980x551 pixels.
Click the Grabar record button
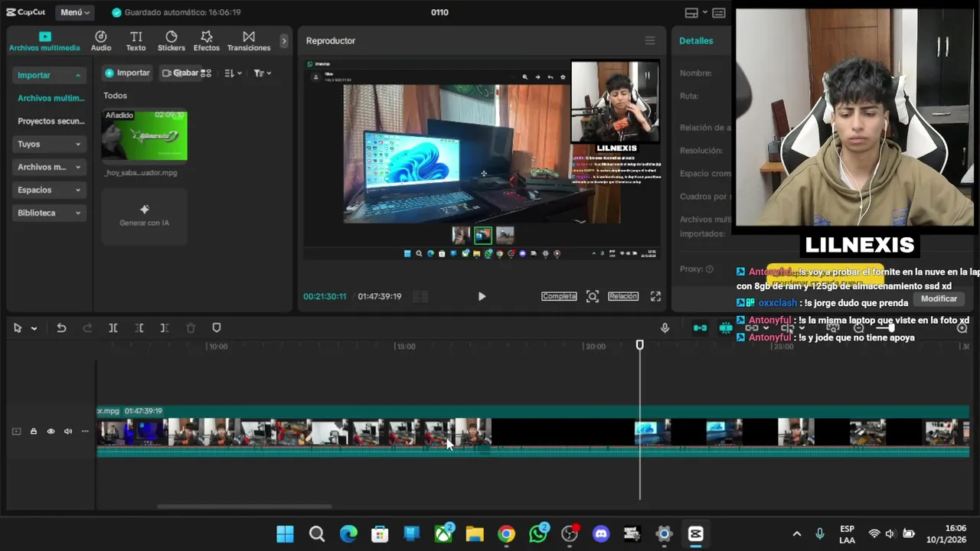(180, 73)
